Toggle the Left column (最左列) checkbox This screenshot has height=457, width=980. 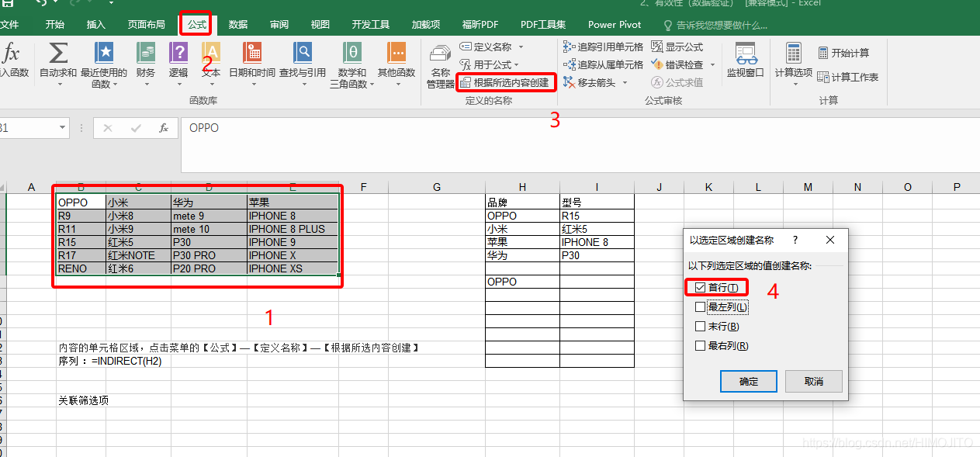coord(701,307)
